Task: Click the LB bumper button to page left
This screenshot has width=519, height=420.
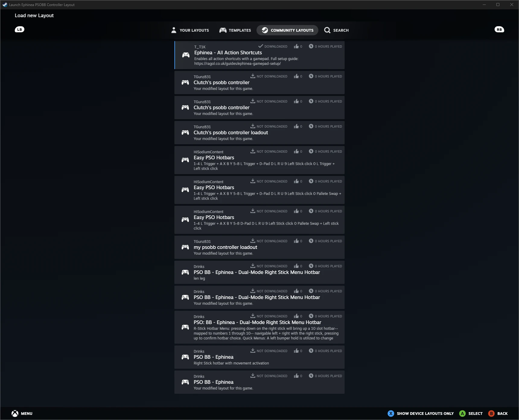Action: [x=20, y=29]
